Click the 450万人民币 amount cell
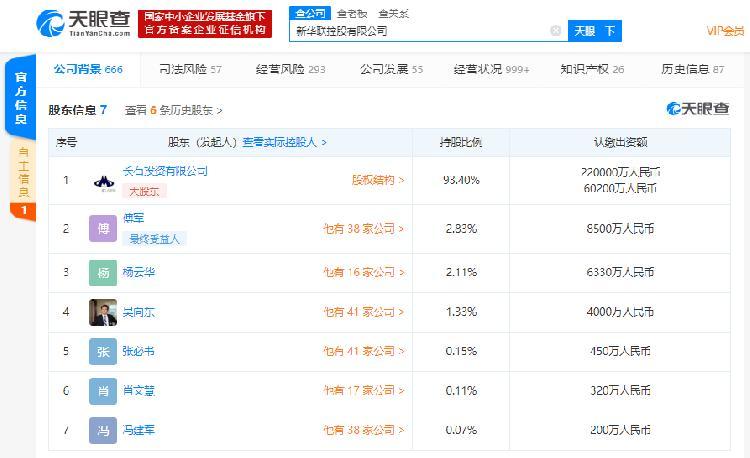The height and width of the screenshot is (458, 750). click(x=620, y=351)
